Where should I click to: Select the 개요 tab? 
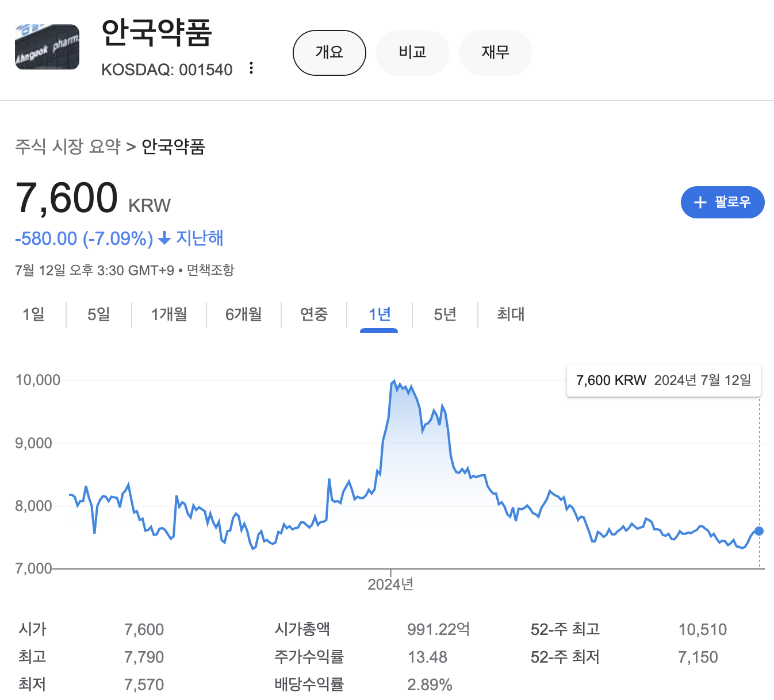[x=329, y=53]
